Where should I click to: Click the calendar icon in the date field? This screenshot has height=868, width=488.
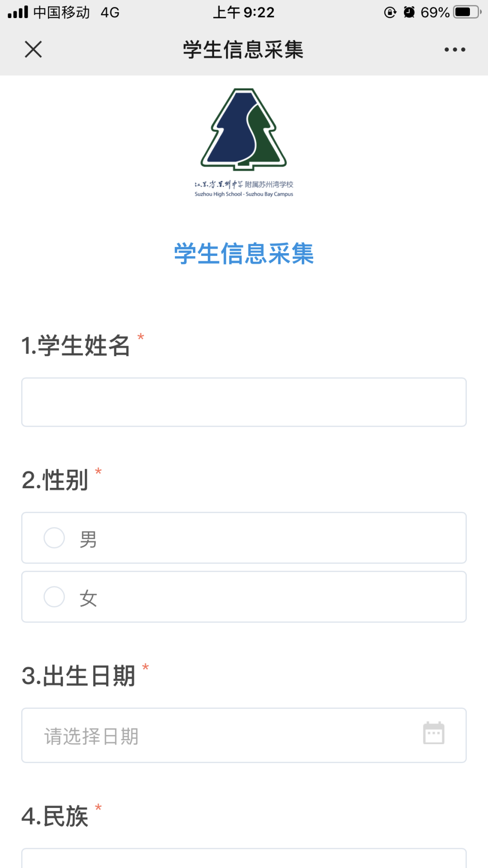tap(433, 733)
